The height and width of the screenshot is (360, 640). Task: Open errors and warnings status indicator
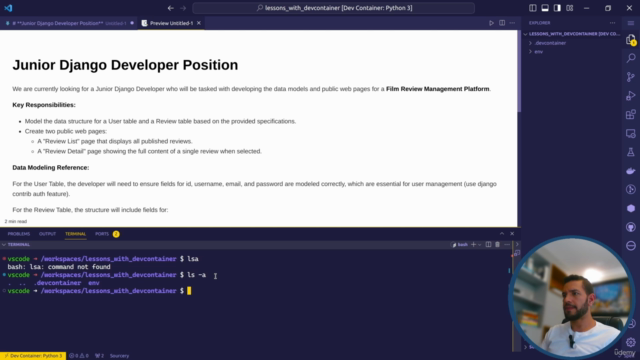79,356
